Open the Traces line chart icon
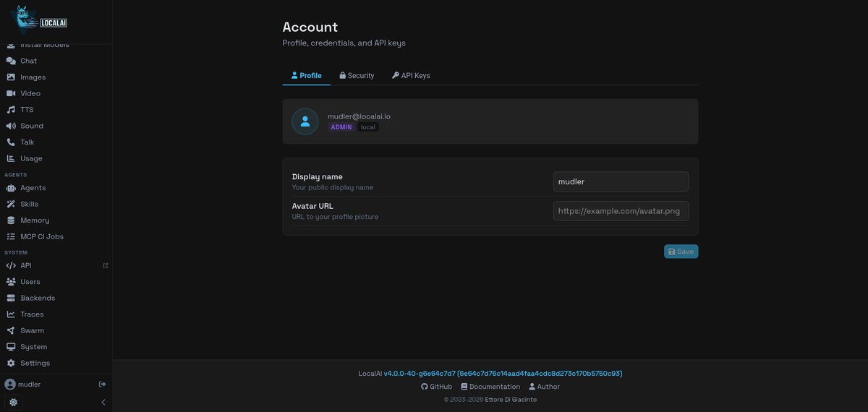 coord(11,314)
